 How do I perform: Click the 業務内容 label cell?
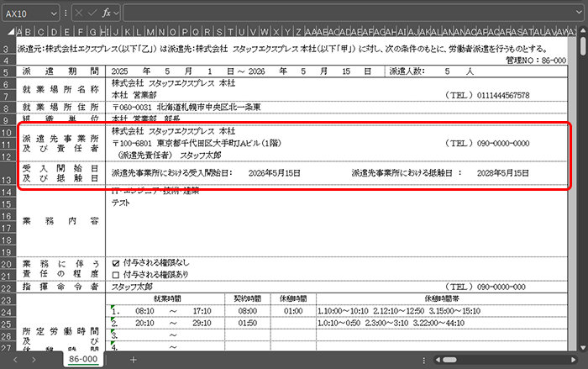tap(60, 221)
